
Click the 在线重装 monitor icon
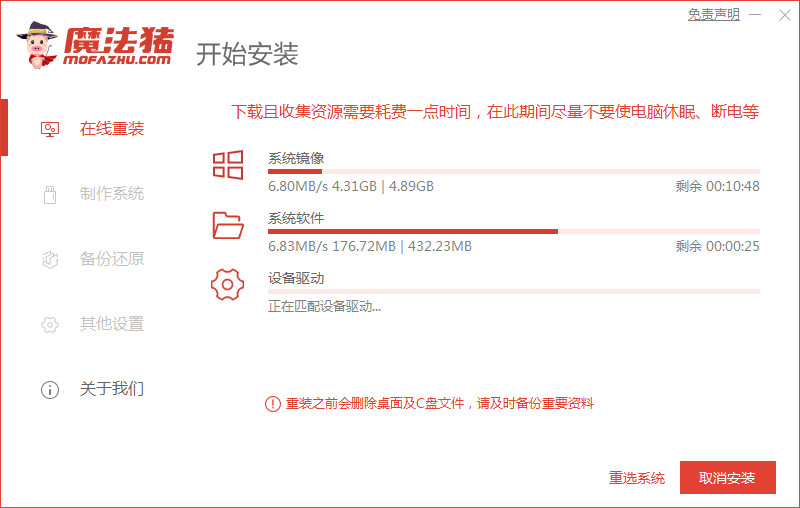click(x=50, y=129)
